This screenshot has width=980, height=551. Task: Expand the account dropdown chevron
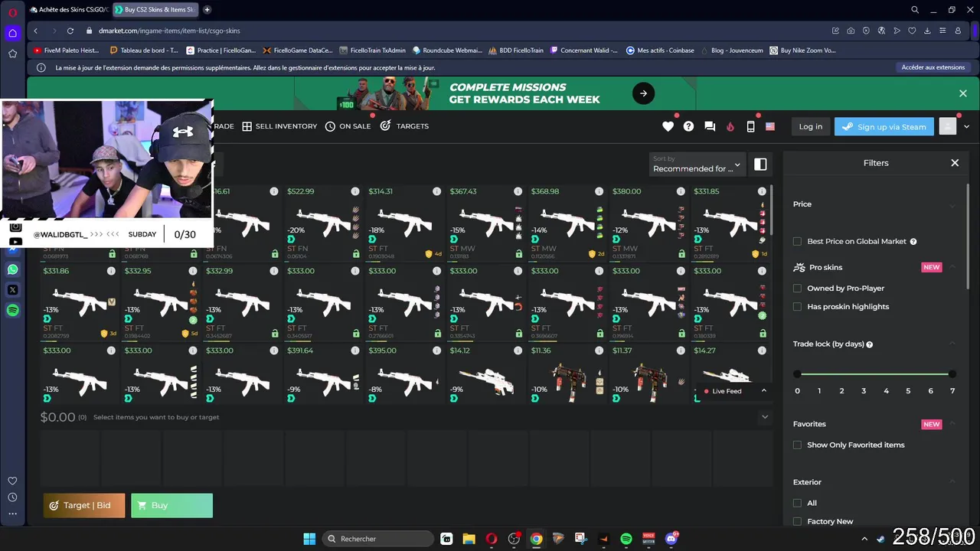point(967,126)
